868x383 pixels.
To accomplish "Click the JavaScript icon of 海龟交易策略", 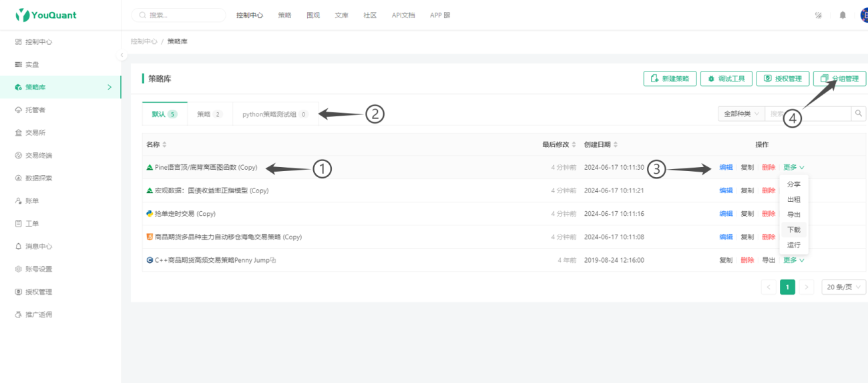I will [x=150, y=237].
